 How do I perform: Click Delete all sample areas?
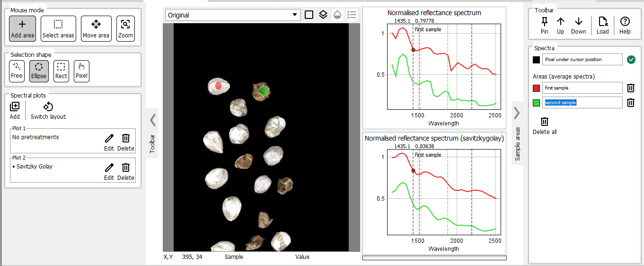click(x=545, y=126)
